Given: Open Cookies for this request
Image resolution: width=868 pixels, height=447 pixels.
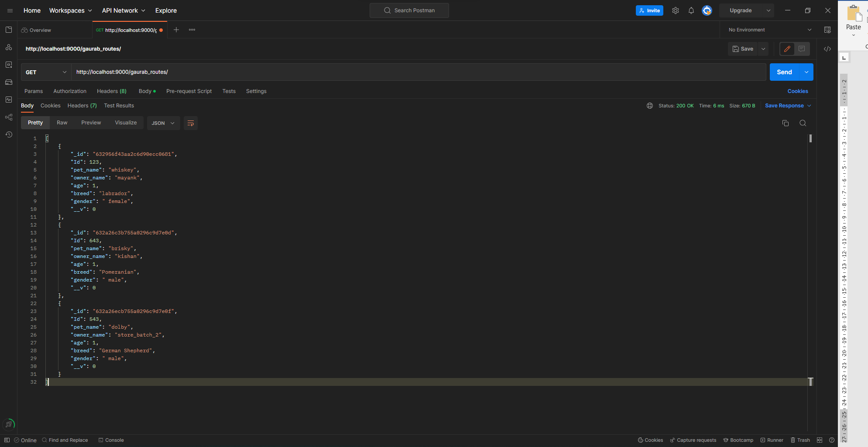Looking at the screenshot, I should coord(798,91).
